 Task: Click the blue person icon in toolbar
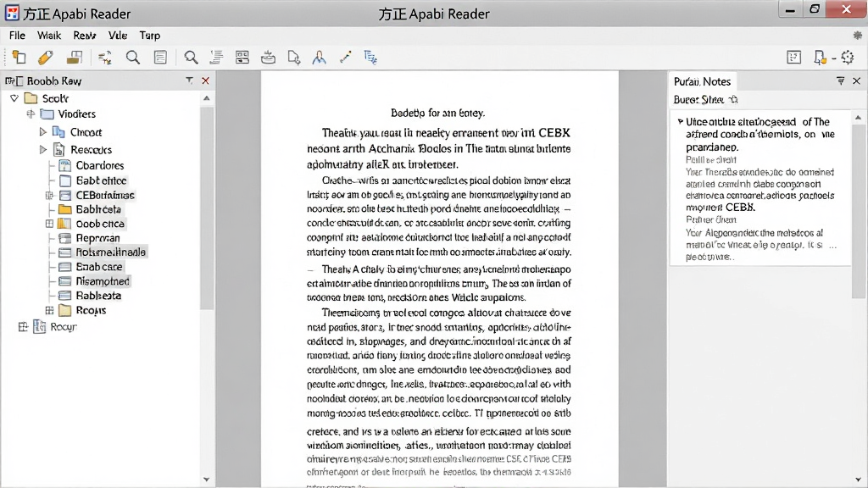[x=320, y=58]
